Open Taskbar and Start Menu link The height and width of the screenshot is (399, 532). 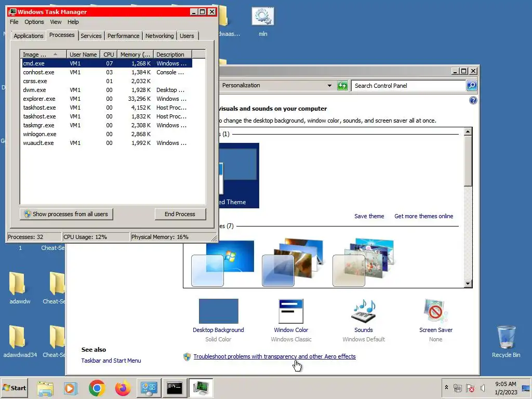[111, 361]
